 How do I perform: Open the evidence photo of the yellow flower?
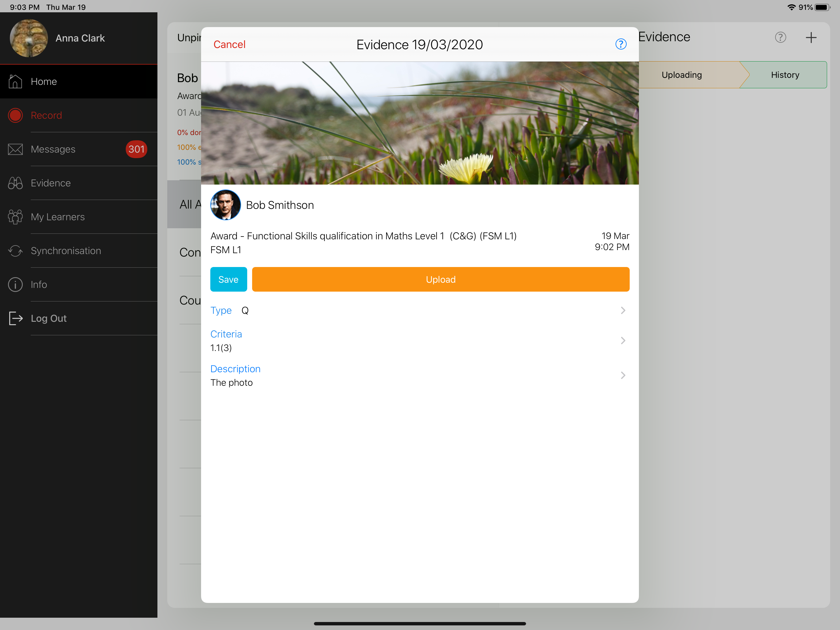[420, 123]
